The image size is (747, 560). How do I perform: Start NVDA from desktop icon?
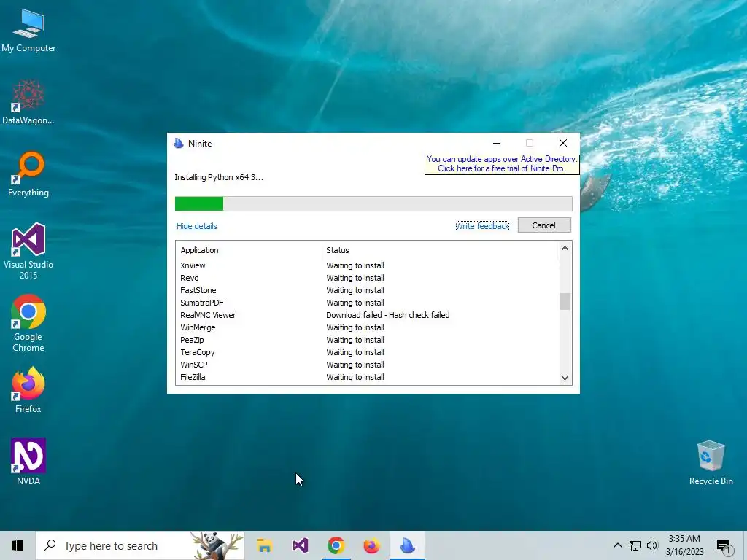28,462
